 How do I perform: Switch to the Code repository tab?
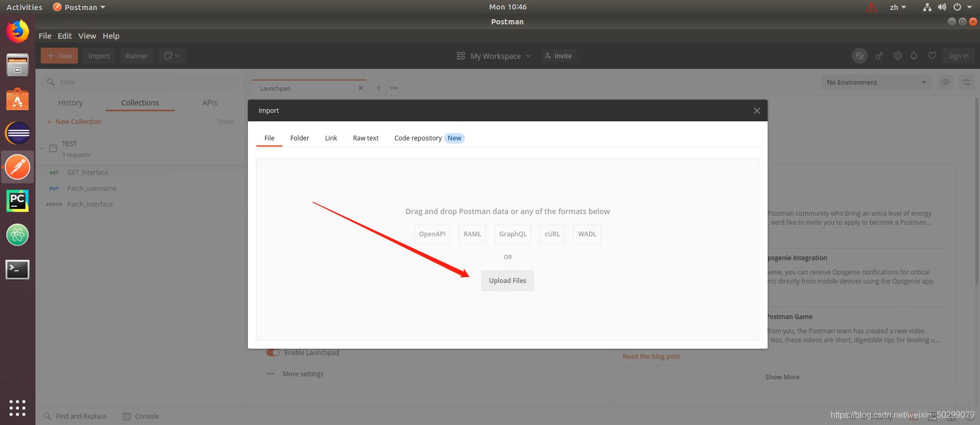(429, 138)
